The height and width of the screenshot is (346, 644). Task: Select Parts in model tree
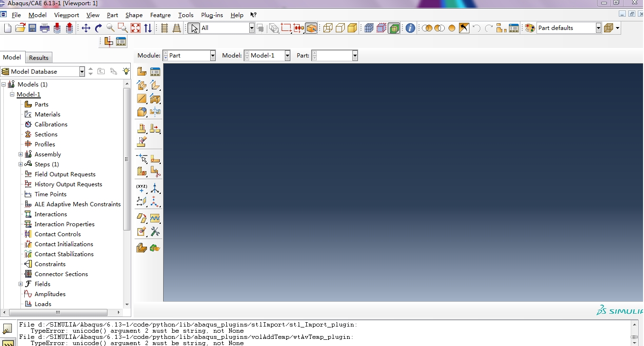click(41, 105)
